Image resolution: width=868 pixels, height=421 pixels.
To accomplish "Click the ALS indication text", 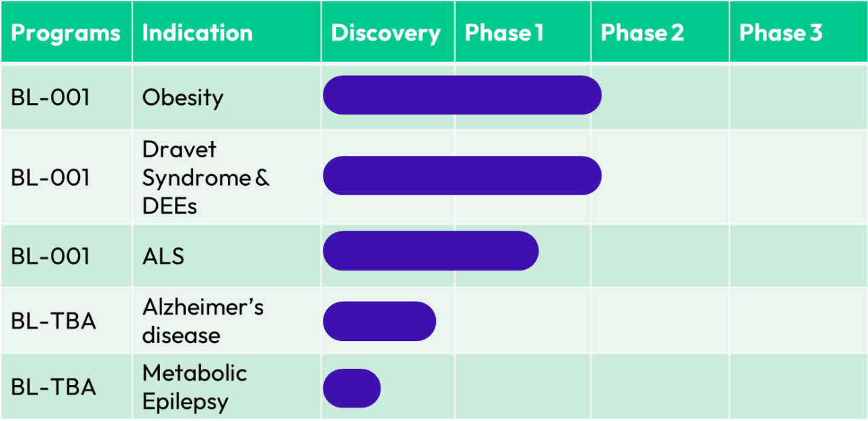I will (x=163, y=256).
